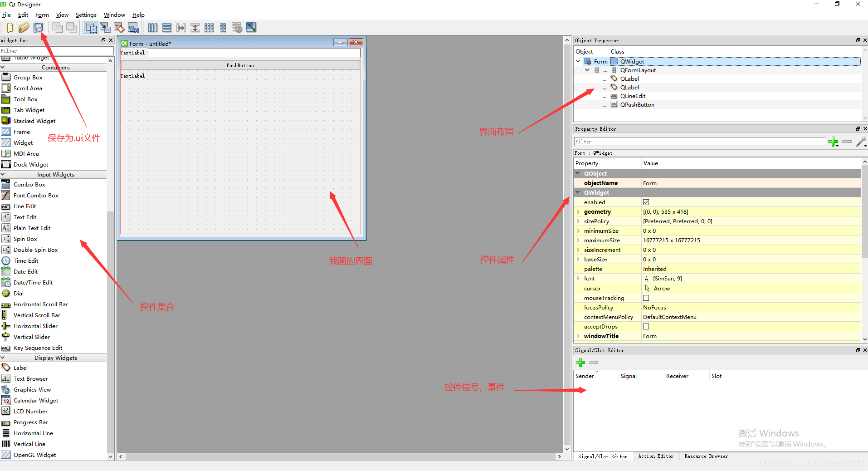
Task: Click the windowTitle property row
Action: [717, 336]
